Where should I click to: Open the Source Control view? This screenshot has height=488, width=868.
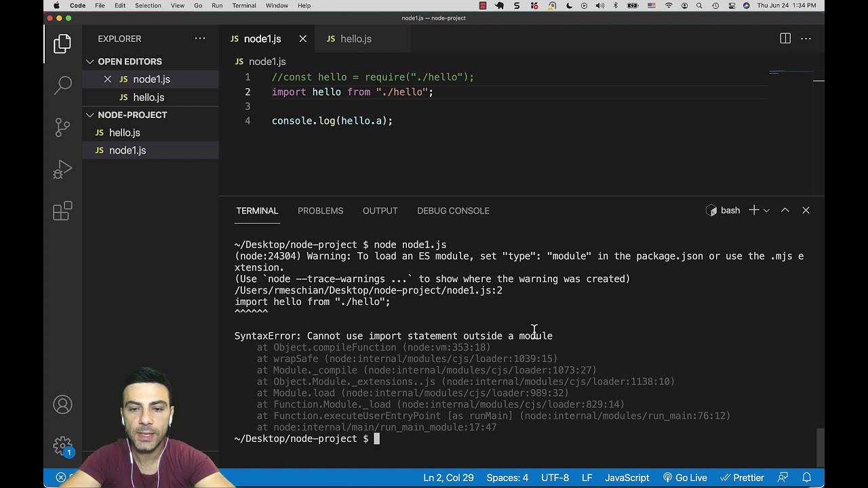tap(62, 127)
